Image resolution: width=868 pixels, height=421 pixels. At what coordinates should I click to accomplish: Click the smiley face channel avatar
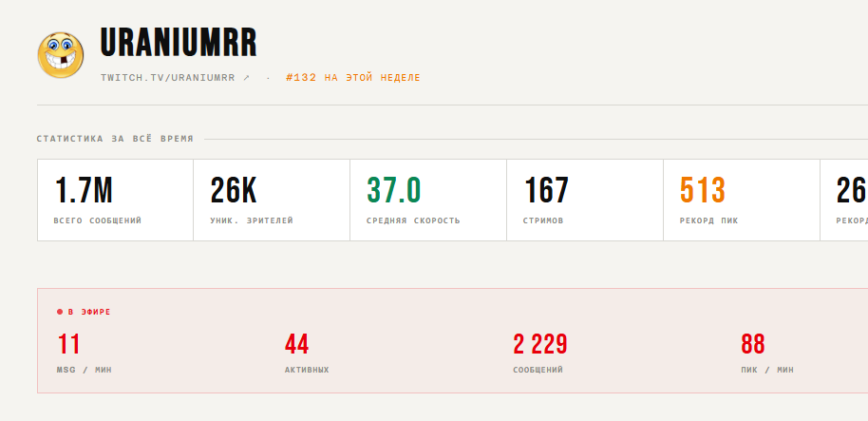(x=61, y=55)
